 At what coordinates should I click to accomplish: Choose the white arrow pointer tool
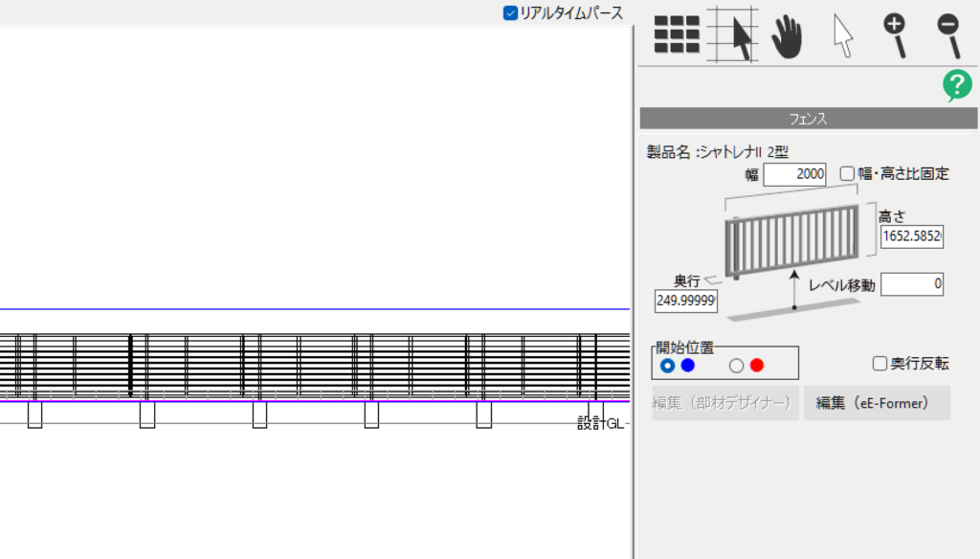click(842, 36)
